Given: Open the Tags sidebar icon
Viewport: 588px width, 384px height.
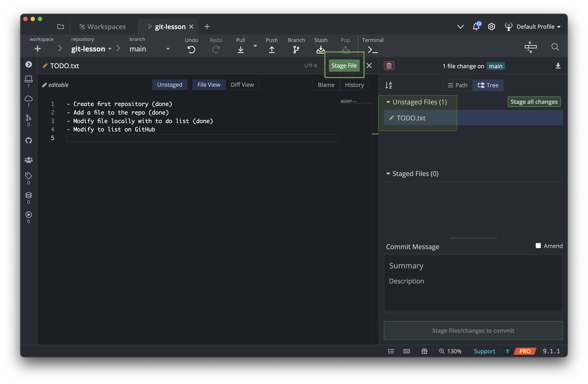Looking at the screenshot, I should click(29, 176).
